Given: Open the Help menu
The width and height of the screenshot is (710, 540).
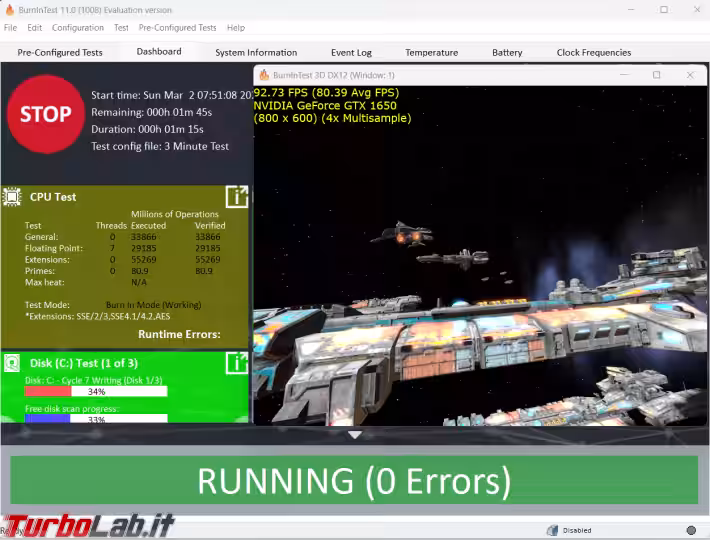Looking at the screenshot, I should pyautogui.click(x=236, y=28).
